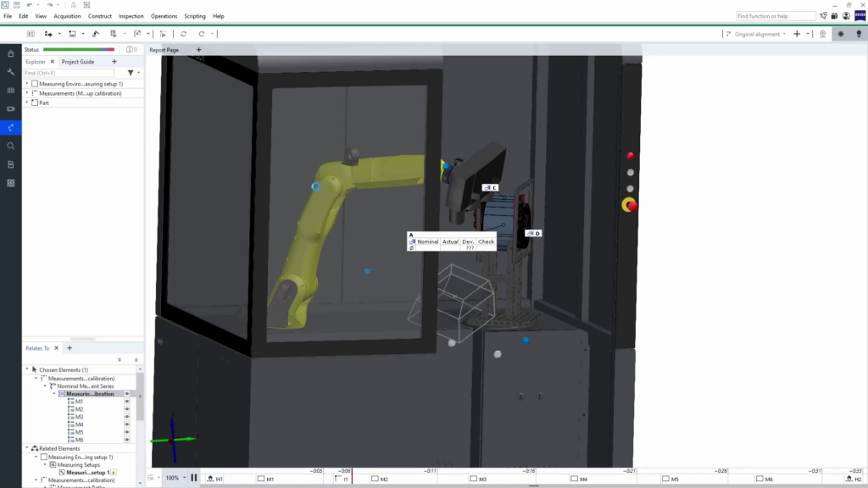Open the camera workspace in sidebar
868x488 pixels.
coord(10,108)
